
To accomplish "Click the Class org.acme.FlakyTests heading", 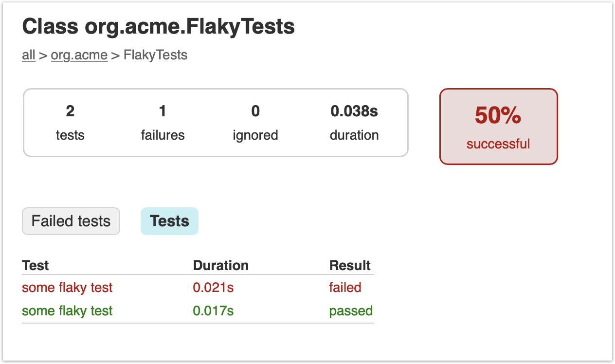I will pos(159,27).
